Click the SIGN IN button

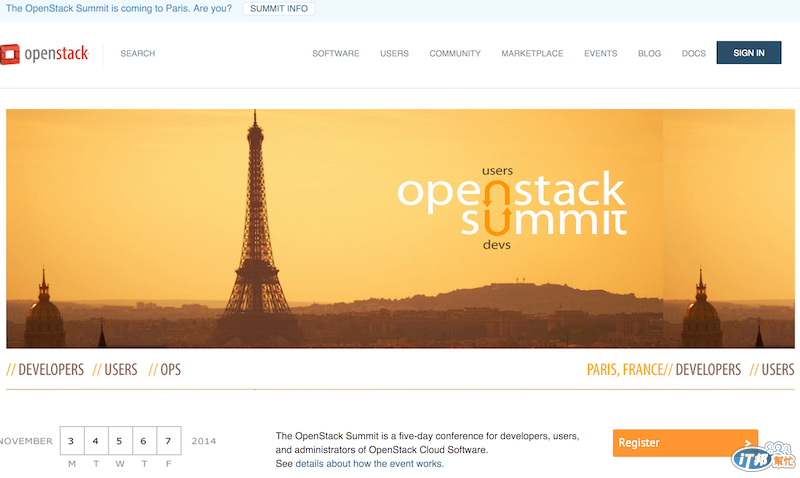pyautogui.click(x=748, y=53)
